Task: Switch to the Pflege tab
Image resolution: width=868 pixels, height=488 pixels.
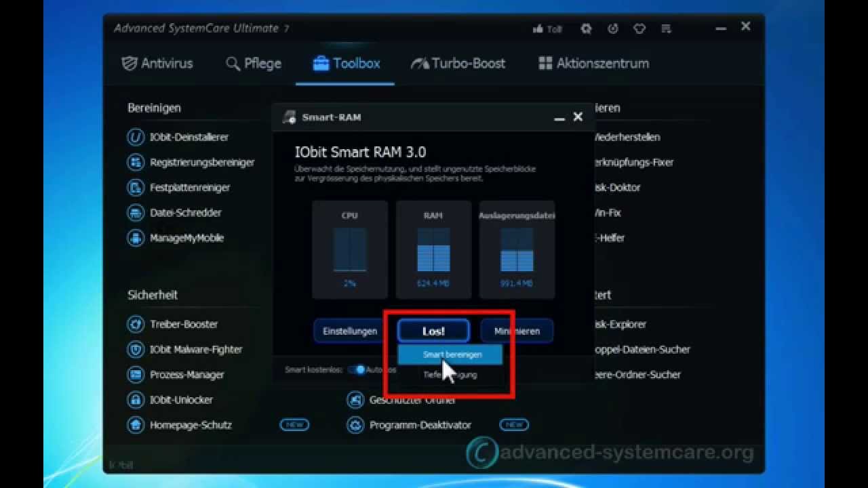Action: coord(254,64)
